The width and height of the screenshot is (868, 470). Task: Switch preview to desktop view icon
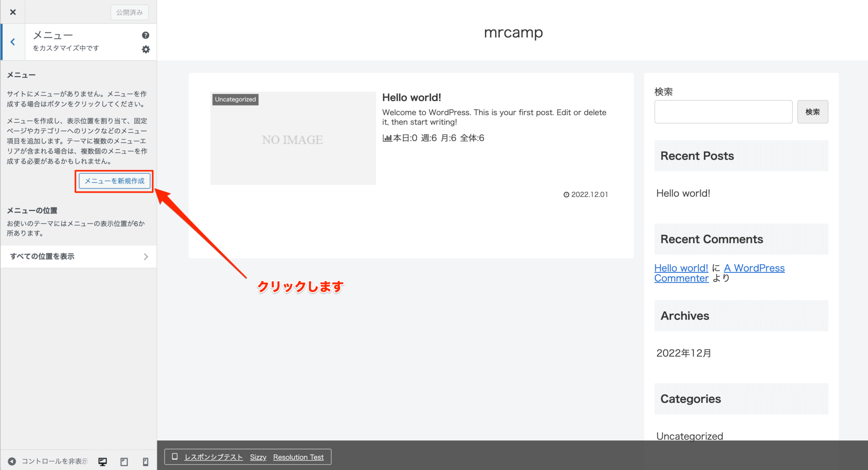coord(102,461)
